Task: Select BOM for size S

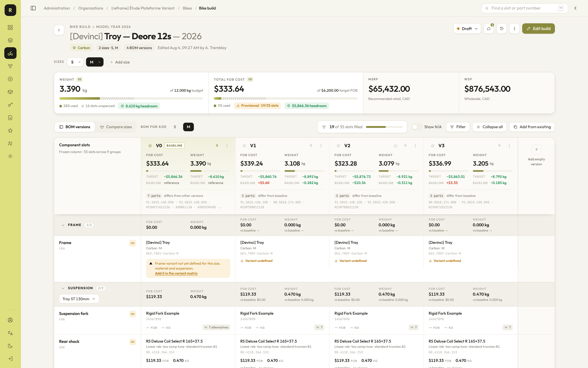Action: [175, 127]
